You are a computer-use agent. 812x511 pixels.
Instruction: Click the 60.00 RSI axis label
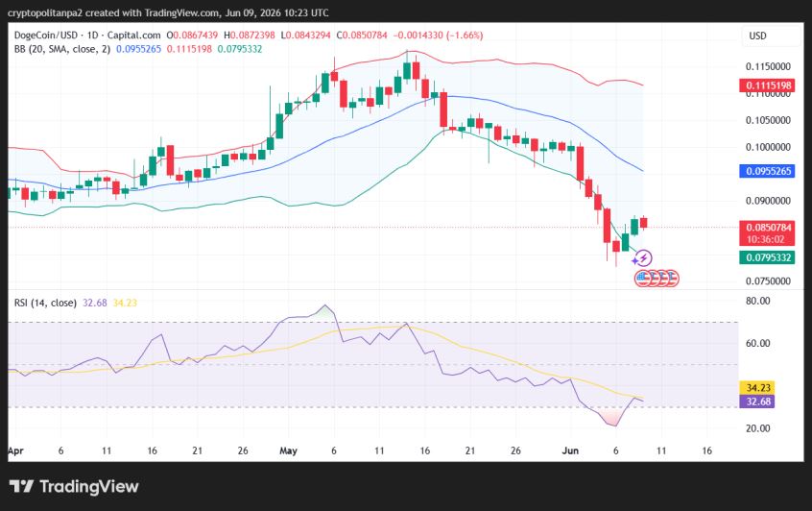pyautogui.click(x=757, y=344)
